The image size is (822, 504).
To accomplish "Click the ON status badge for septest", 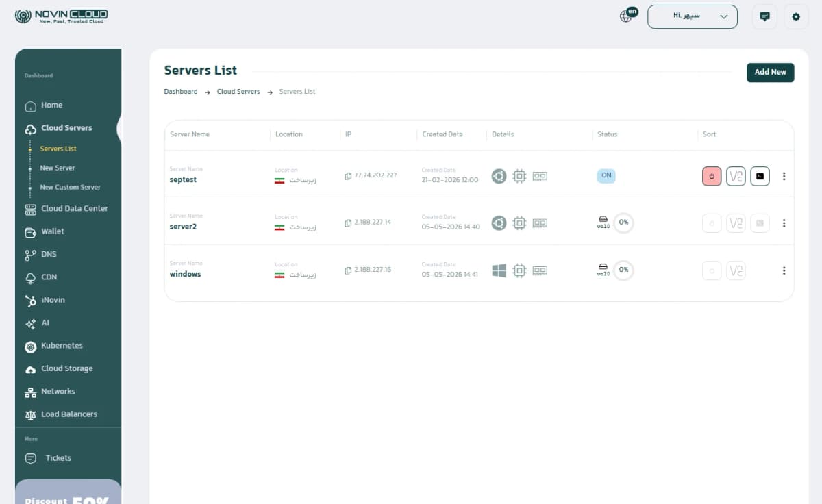I will coord(606,175).
